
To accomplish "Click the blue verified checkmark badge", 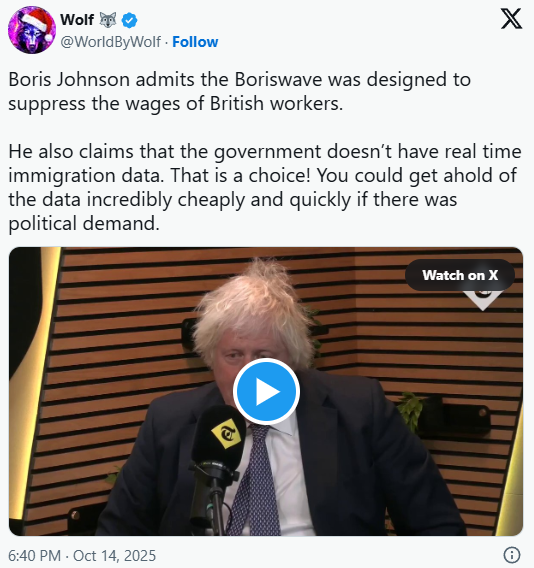I will 129,20.
